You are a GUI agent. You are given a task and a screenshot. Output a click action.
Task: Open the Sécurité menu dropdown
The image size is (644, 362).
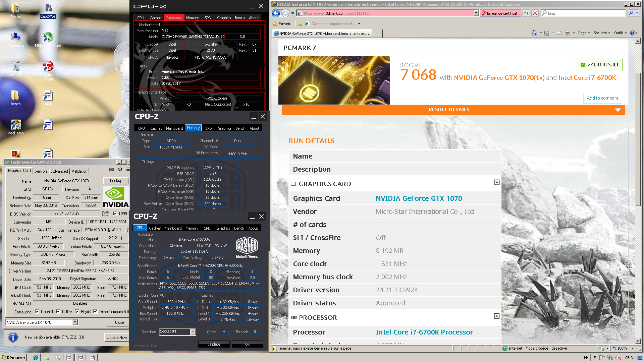click(602, 33)
